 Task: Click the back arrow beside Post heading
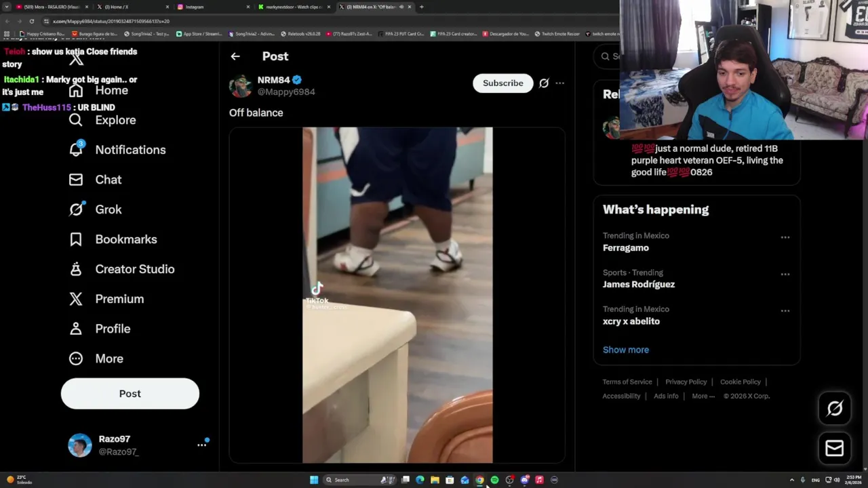tap(235, 56)
